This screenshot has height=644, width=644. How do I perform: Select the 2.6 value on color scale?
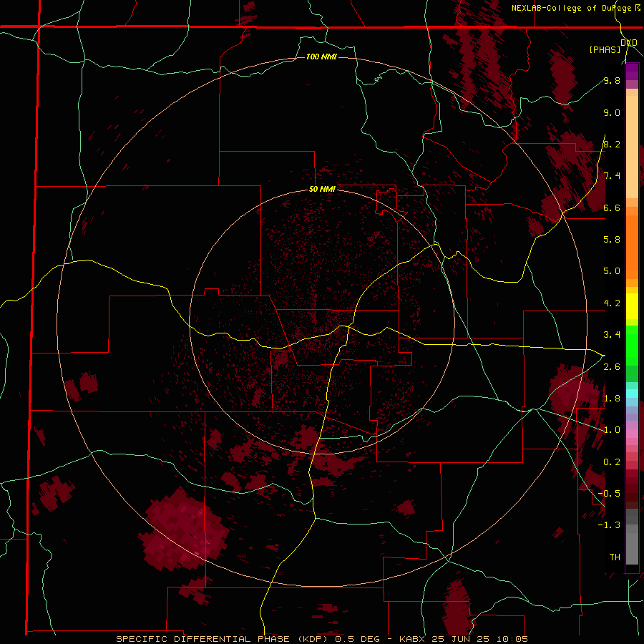[612, 367]
